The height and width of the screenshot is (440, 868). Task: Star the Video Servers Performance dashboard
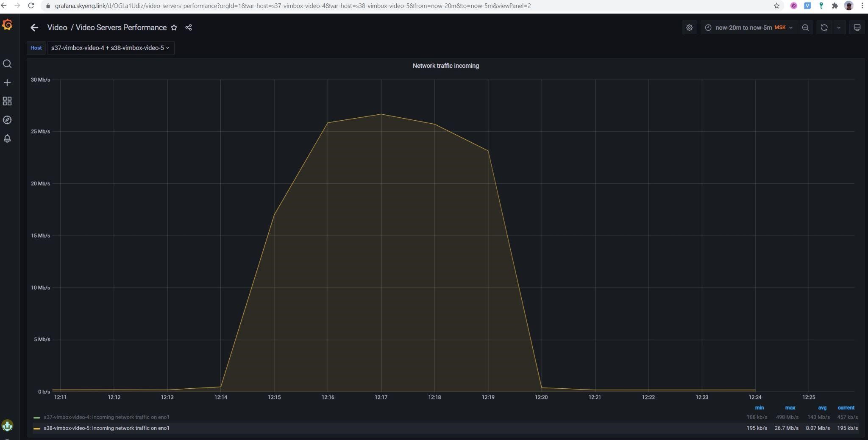pos(174,28)
